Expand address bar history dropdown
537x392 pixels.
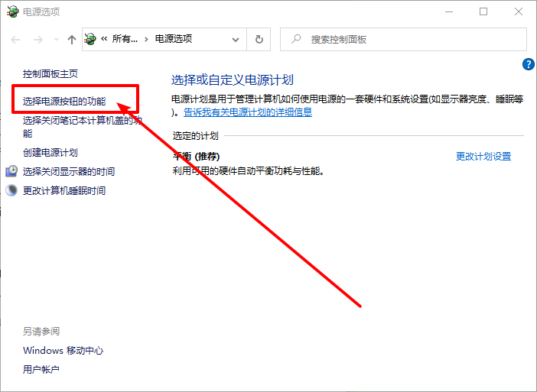coord(236,39)
